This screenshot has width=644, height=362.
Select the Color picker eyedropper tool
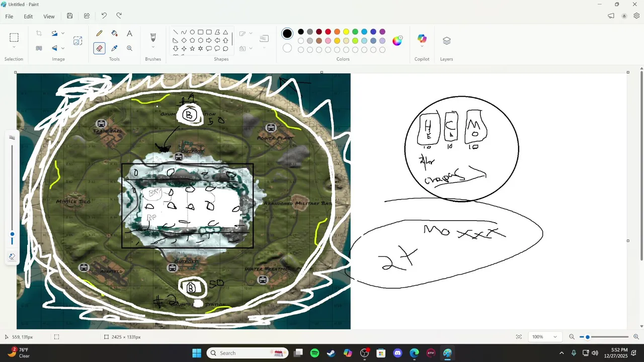[114, 48]
